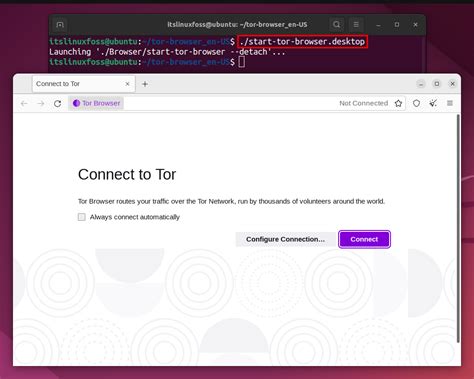Click the ./start-tor-browser.desktop command text
The image size is (474, 379).
302,42
